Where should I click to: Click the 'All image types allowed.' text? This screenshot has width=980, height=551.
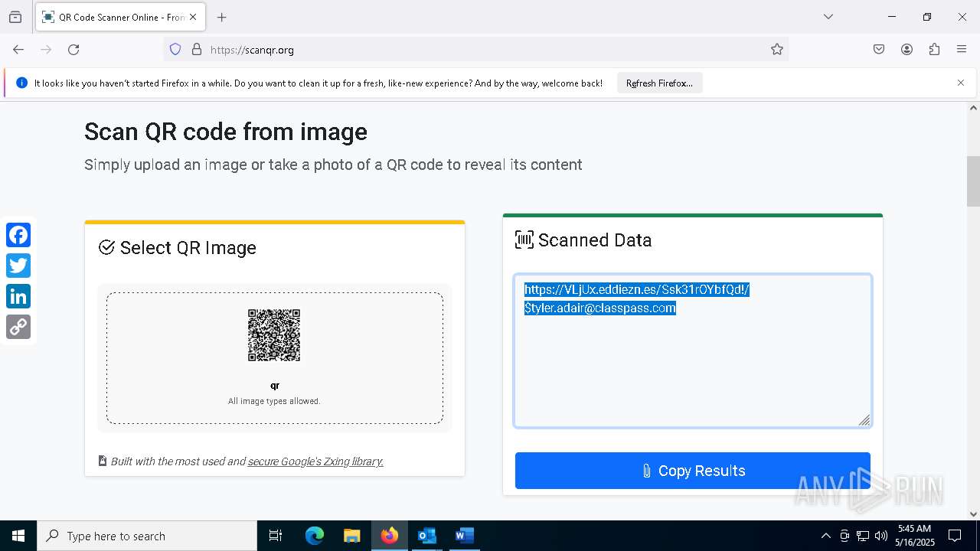coord(274,401)
